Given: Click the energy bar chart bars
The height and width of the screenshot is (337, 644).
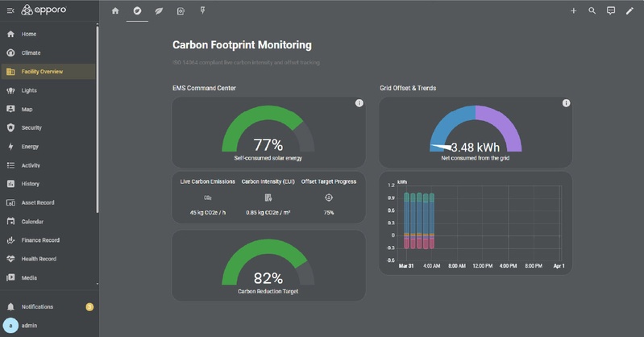Looking at the screenshot, I should click(x=419, y=221).
